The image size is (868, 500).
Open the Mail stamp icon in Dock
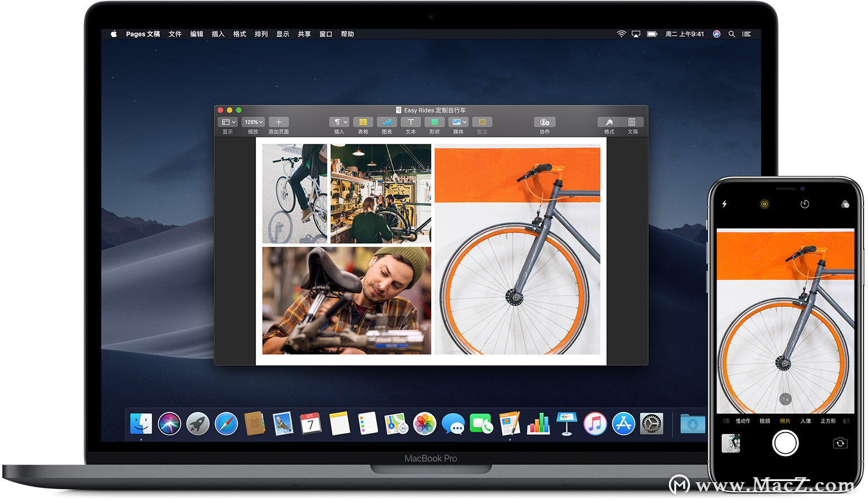[283, 424]
